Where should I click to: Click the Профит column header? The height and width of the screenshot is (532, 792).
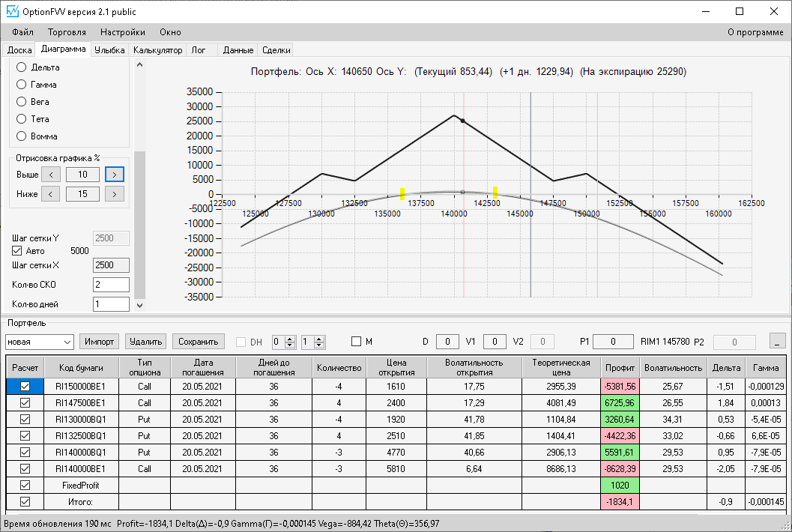point(620,368)
